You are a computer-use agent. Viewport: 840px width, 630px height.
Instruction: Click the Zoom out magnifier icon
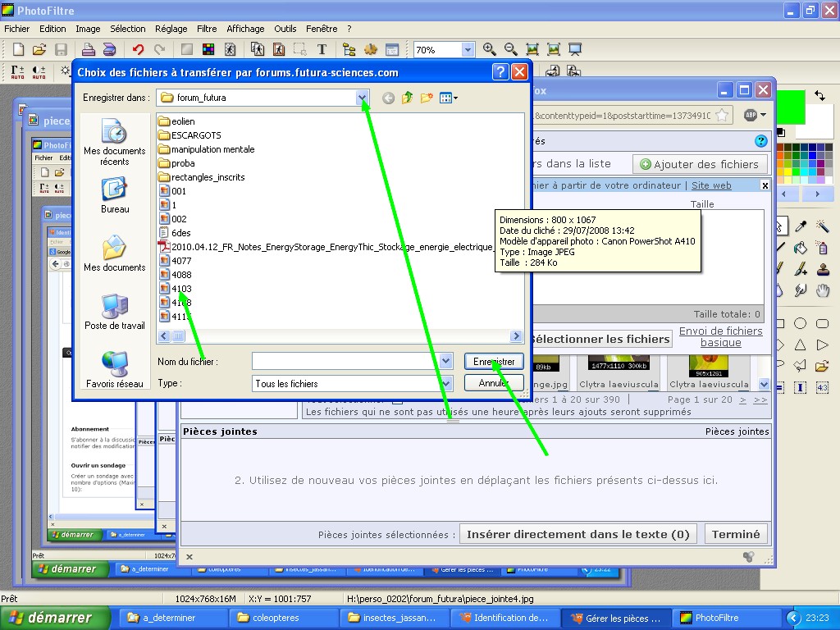point(510,49)
